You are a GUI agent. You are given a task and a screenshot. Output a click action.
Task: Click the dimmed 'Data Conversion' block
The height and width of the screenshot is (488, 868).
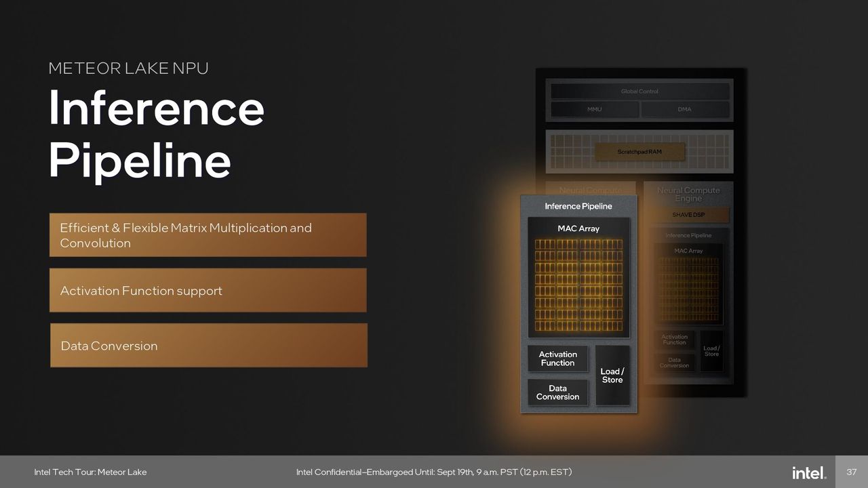click(x=675, y=363)
